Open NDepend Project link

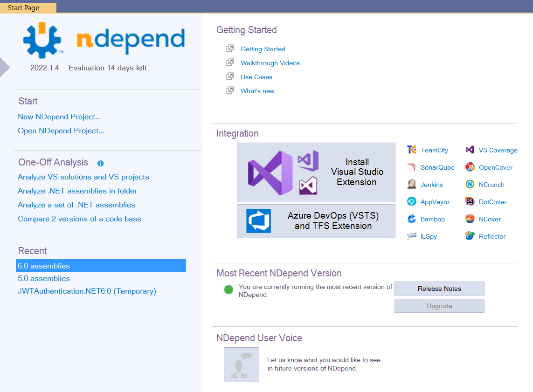(61, 131)
